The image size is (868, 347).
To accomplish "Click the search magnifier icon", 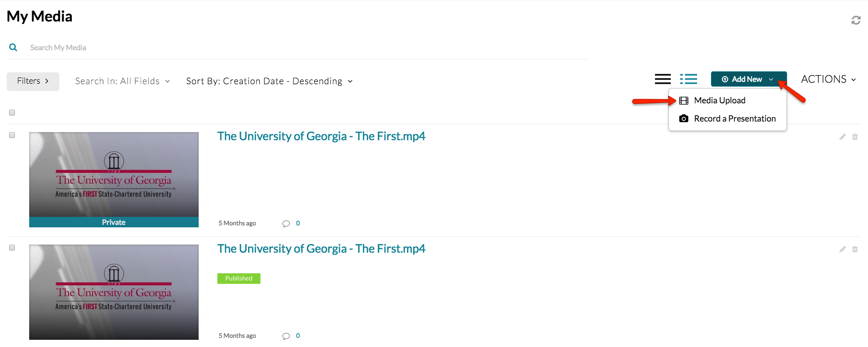I will click(13, 47).
